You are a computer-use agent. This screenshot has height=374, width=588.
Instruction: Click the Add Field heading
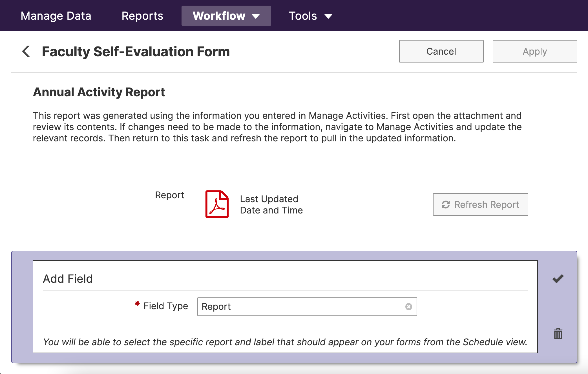tap(68, 279)
